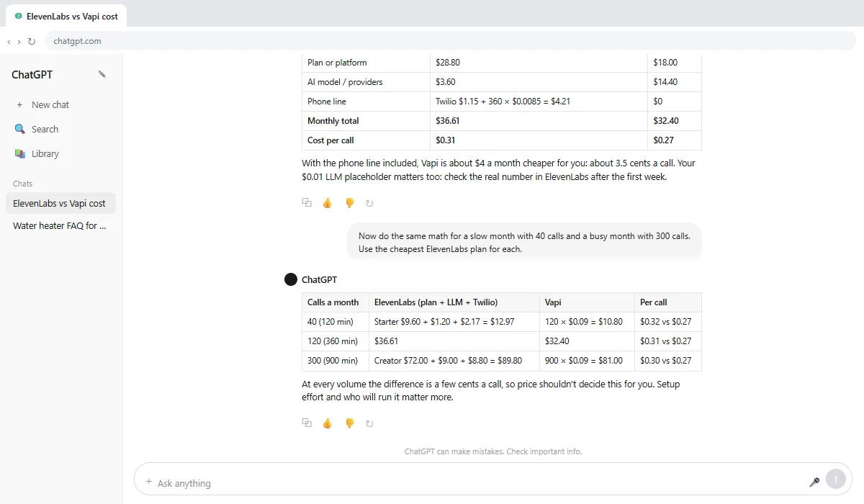This screenshot has width=864, height=504.
Task: Copy the first reply about Vapi being $4 cheaper
Action: 307,203
